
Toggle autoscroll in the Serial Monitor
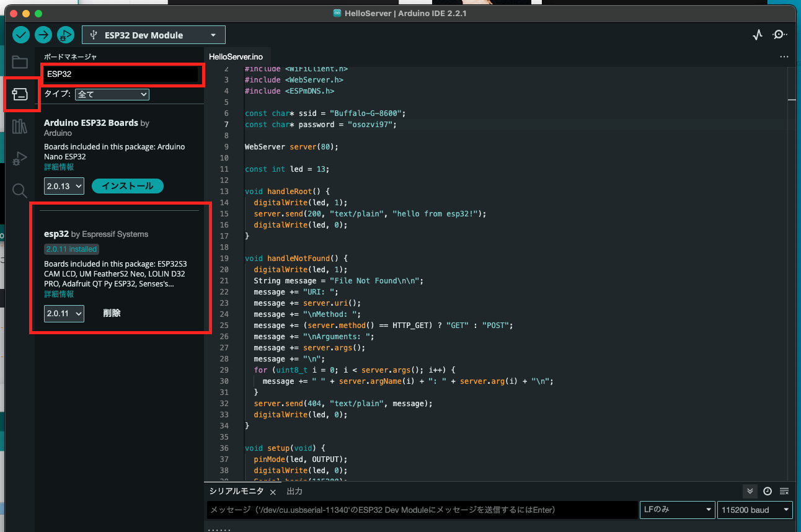coord(750,490)
